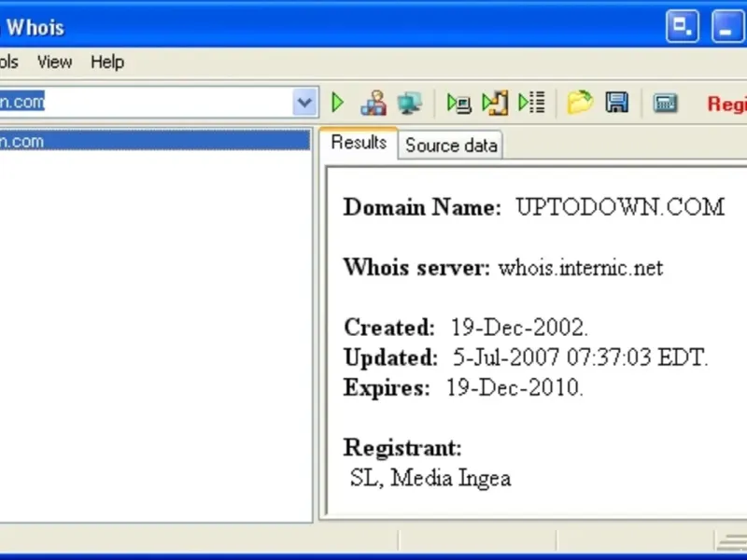The width and height of the screenshot is (747, 560).
Task: Open the partially visible Tools menu
Action: tap(9, 62)
